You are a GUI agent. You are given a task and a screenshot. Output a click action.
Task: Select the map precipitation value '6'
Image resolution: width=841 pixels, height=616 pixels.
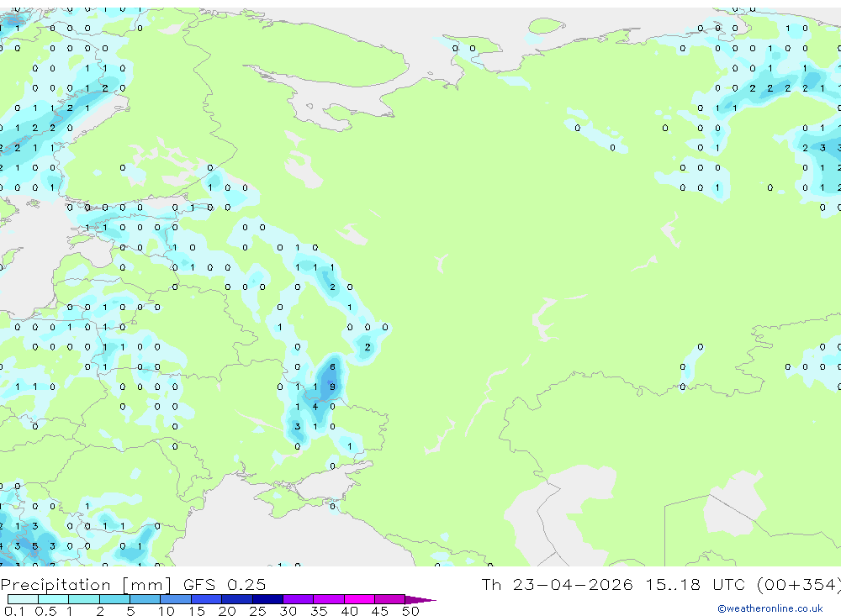pos(332,366)
